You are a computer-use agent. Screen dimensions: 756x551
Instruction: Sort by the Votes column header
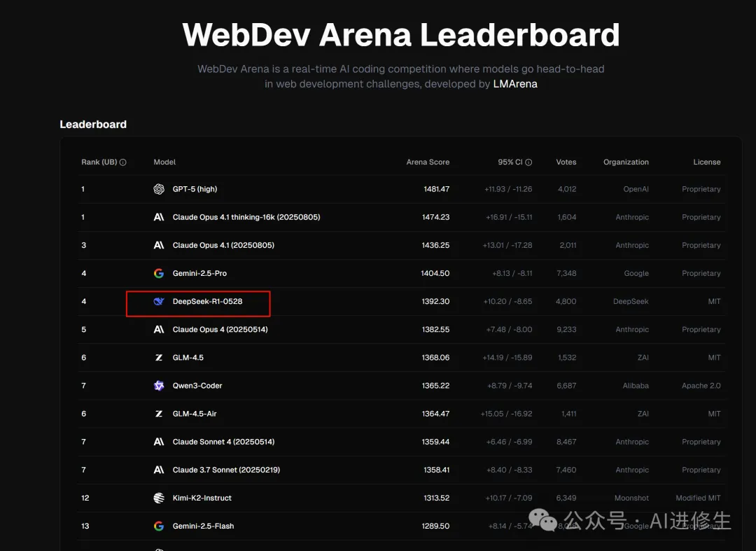[x=566, y=162]
